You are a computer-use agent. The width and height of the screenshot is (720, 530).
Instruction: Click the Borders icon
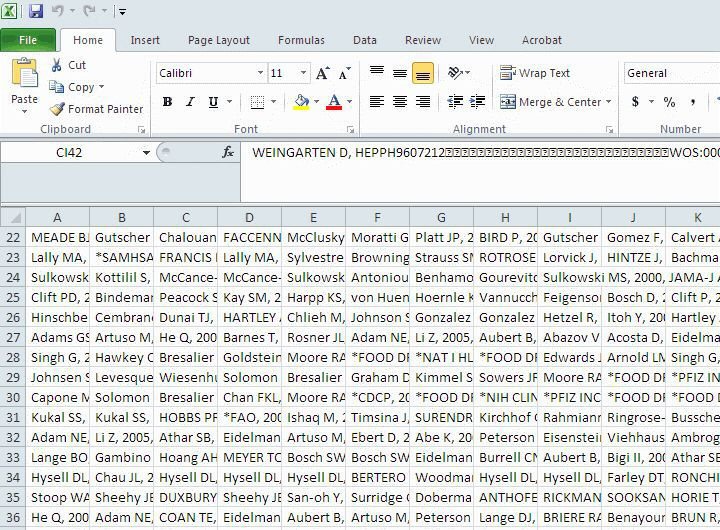[x=257, y=101]
